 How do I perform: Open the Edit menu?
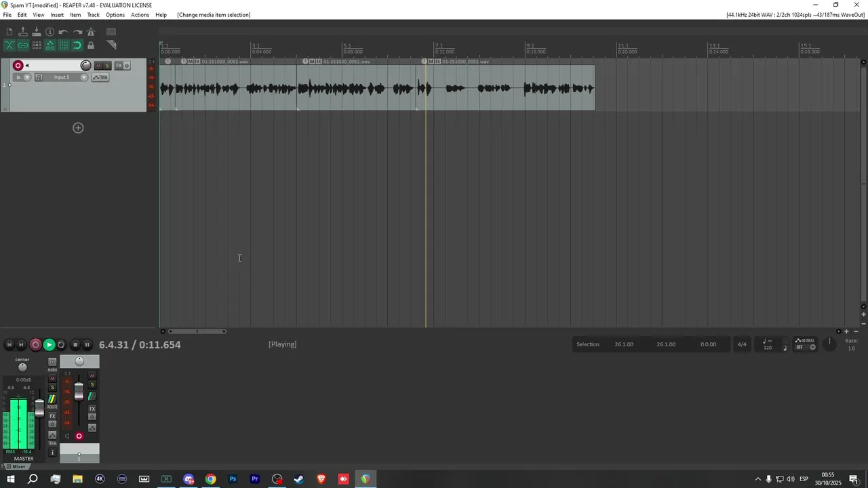click(x=22, y=15)
